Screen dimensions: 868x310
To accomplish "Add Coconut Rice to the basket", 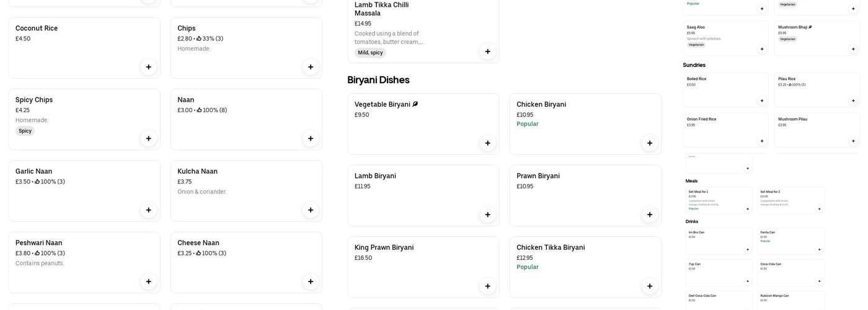I will pyautogui.click(x=148, y=67).
